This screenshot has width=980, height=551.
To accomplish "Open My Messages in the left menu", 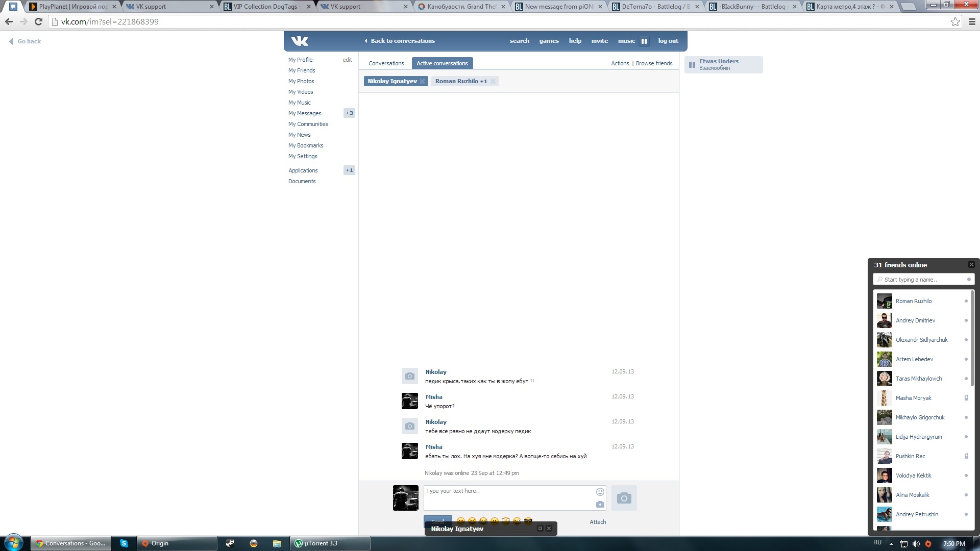I will point(305,113).
